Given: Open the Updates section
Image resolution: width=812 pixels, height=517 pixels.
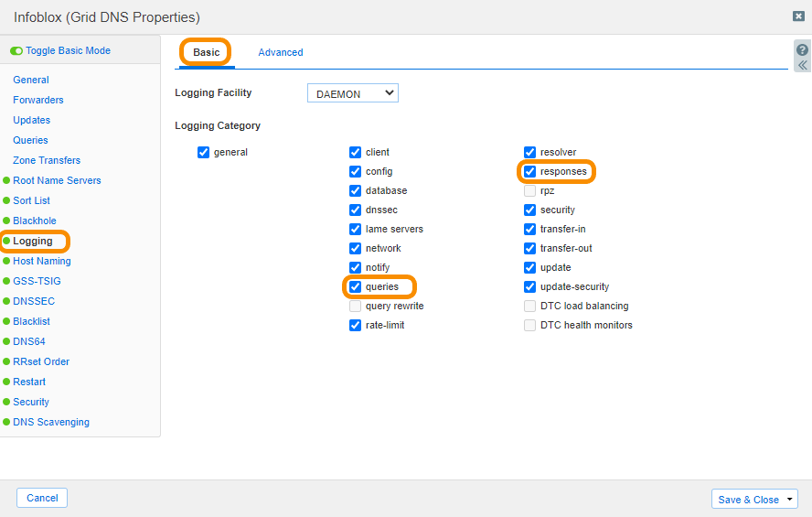Looking at the screenshot, I should [32, 120].
